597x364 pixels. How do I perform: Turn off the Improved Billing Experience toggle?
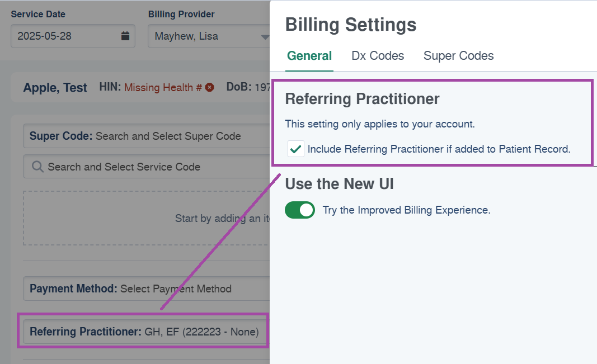300,210
